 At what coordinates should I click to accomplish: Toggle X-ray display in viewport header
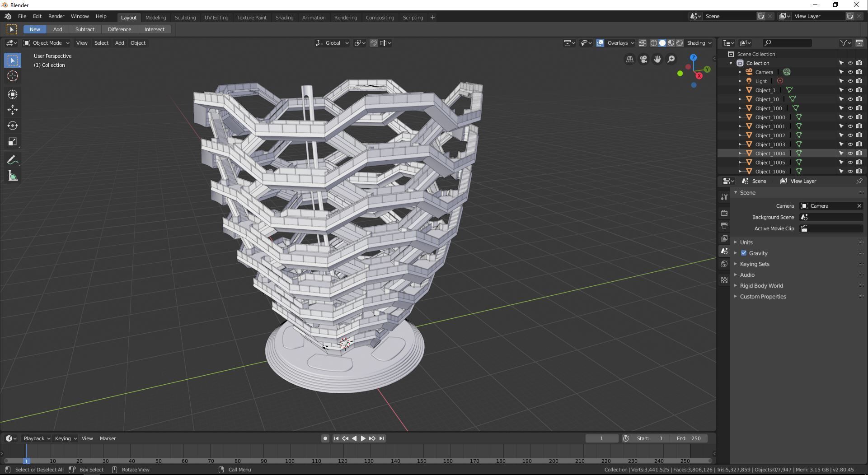tap(642, 43)
